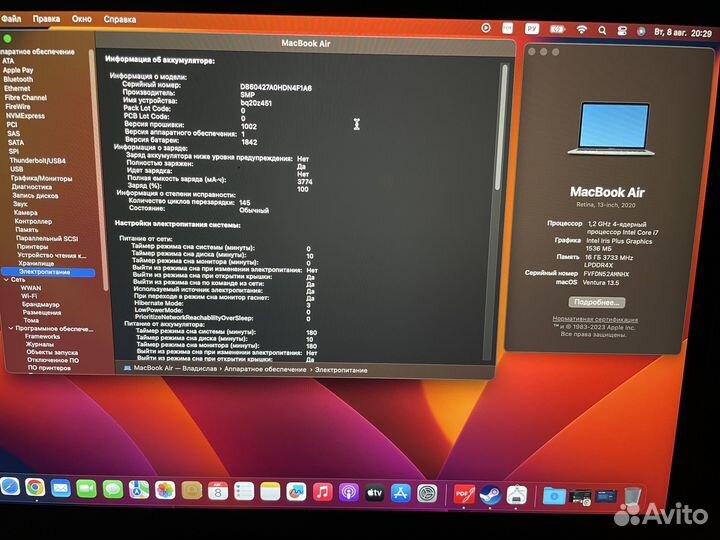Collapse the Программное обеспечение section
Image resolution: width=720 pixels, height=540 pixels.
tap(11, 328)
